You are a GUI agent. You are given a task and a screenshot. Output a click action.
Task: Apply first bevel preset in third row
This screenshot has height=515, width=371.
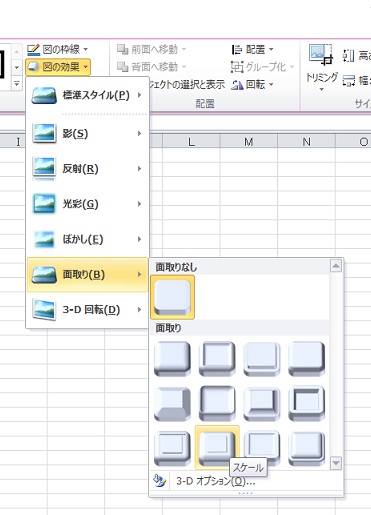[x=172, y=448]
